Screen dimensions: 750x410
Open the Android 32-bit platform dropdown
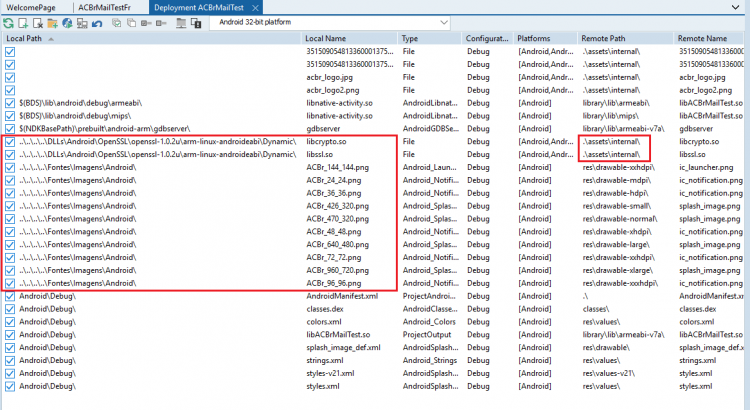tap(330, 22)
